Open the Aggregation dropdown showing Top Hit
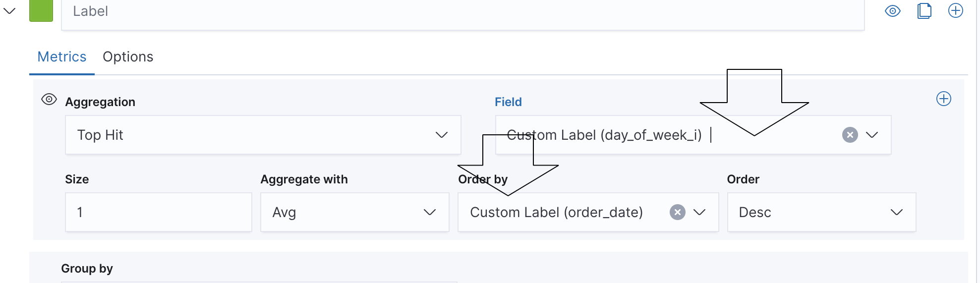980x283 pixels. (x=263, y=135)
